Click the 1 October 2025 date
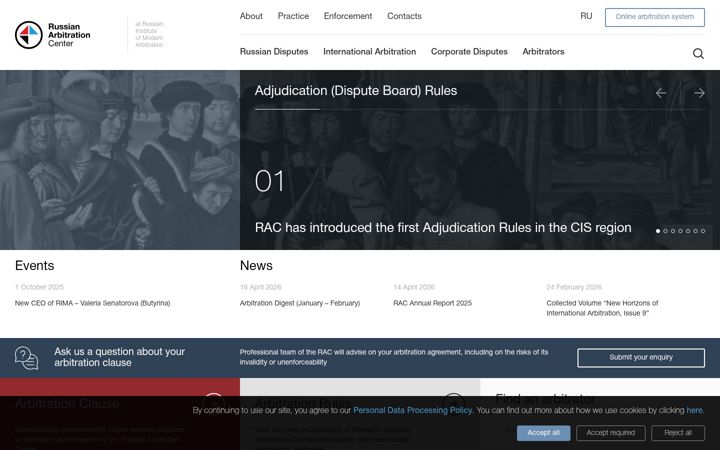Viewport: 720px width, 450px height. tap(39, 287)
